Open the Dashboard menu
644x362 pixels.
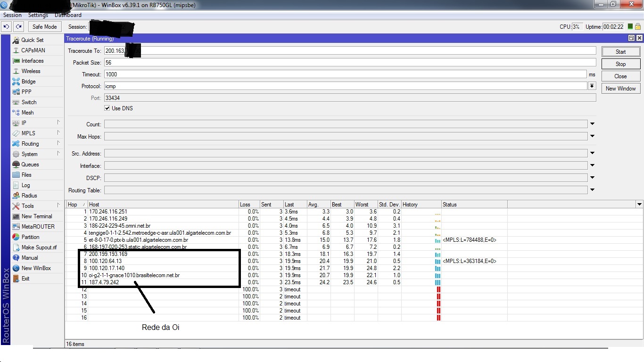point(68,15)
